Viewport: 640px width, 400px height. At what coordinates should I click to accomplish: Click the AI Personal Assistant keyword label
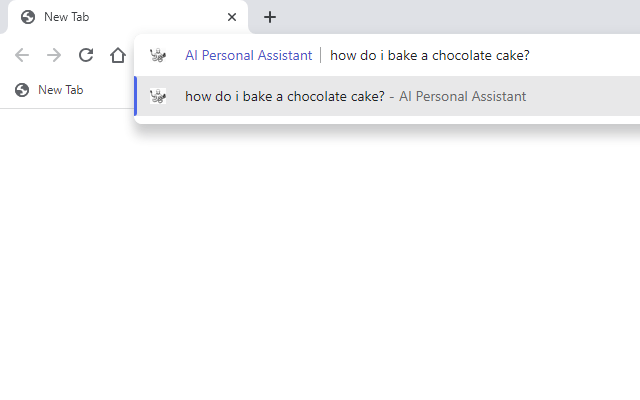point(248,55)
